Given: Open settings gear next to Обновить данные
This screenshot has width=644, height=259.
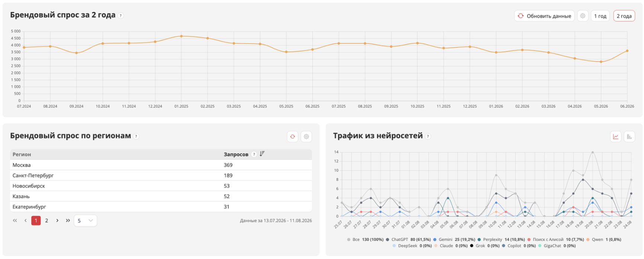Looking at the screenshot, I should pyautogui.click(x=583, y=16).
